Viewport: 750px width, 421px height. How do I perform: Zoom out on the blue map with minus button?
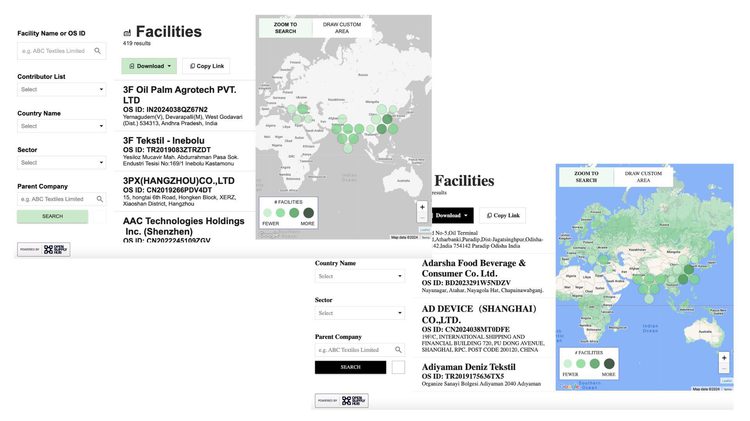click(x=724, y=368)
